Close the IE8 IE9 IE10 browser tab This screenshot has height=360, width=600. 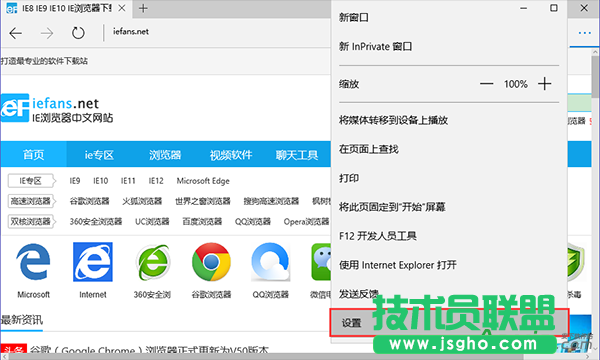click(122, 8)
